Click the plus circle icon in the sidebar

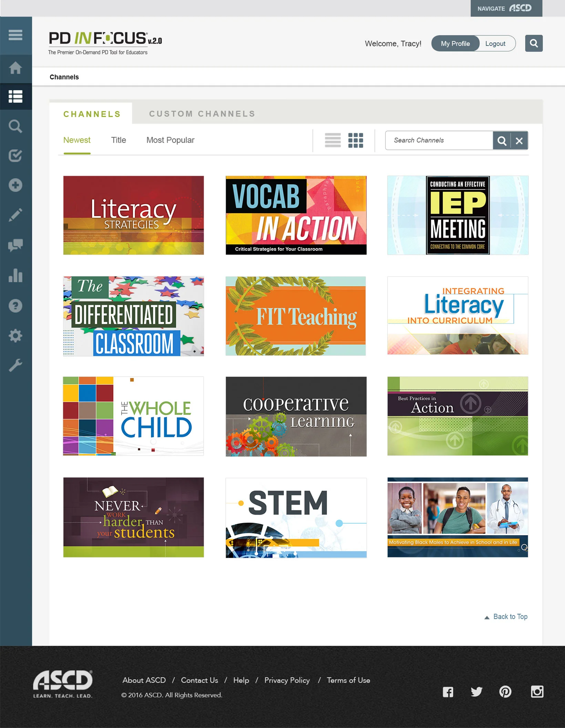click(16, 185)
